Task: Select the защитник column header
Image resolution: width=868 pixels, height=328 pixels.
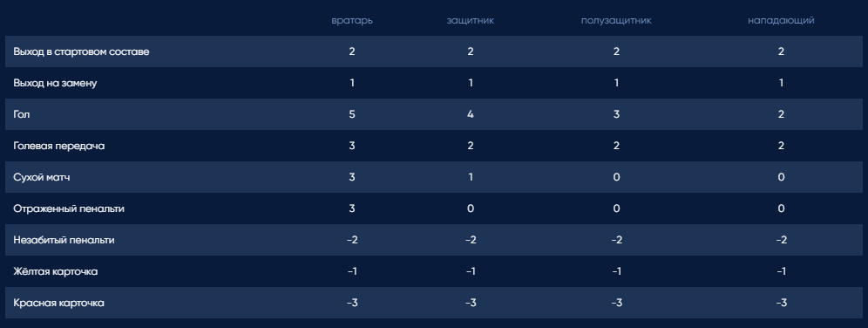Action: pos(471,21)
